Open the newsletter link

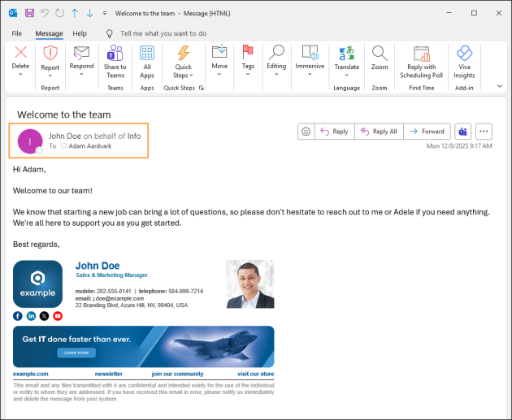click(x=108, y=374)
